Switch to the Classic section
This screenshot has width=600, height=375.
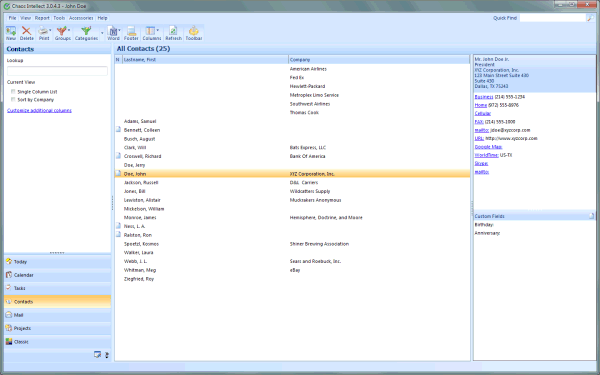click(57, 342)
